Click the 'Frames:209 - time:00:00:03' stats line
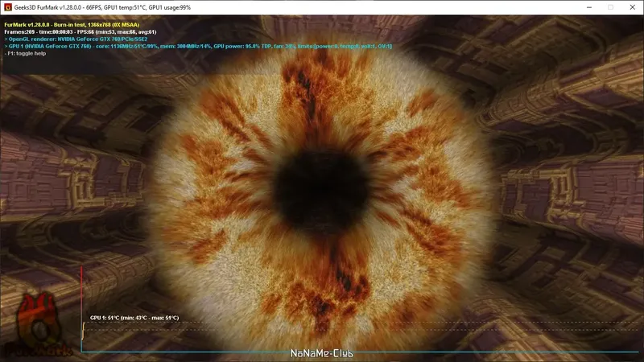 (x=80, y=31)
